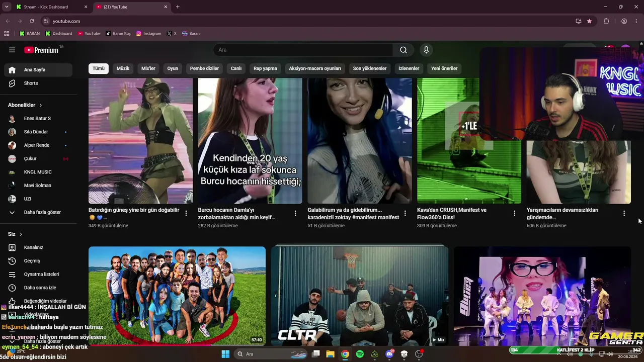Open OBS Studio from the taskbar

pyautogui.click(x=419, y=354)
